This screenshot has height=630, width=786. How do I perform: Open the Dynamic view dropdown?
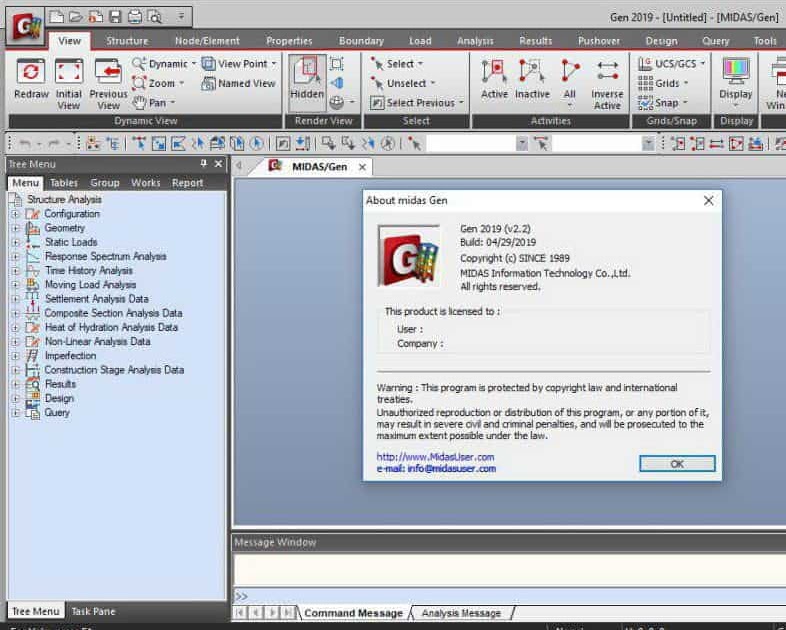click(x=193, y=64)
